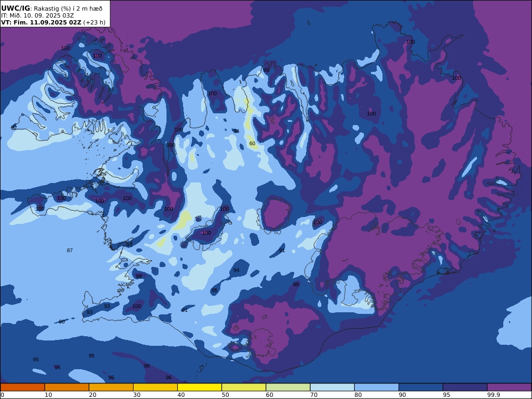This screenshot has height=399, width=532.
Task: Click the '(+23 h)' forecast offset text
Action: coord(94,22)
